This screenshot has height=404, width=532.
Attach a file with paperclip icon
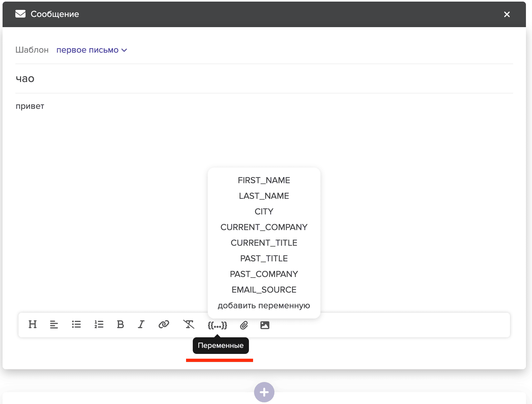[x=244, y=325]
